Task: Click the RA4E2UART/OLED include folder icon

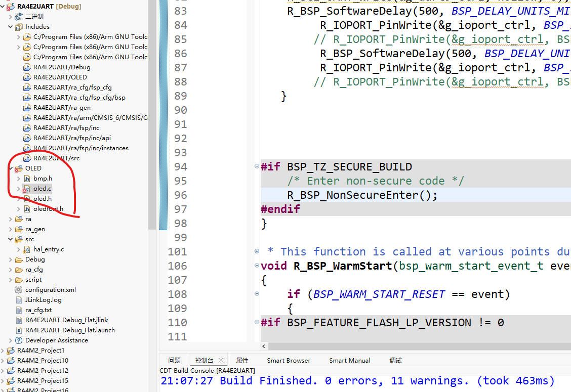Action: 27,77
